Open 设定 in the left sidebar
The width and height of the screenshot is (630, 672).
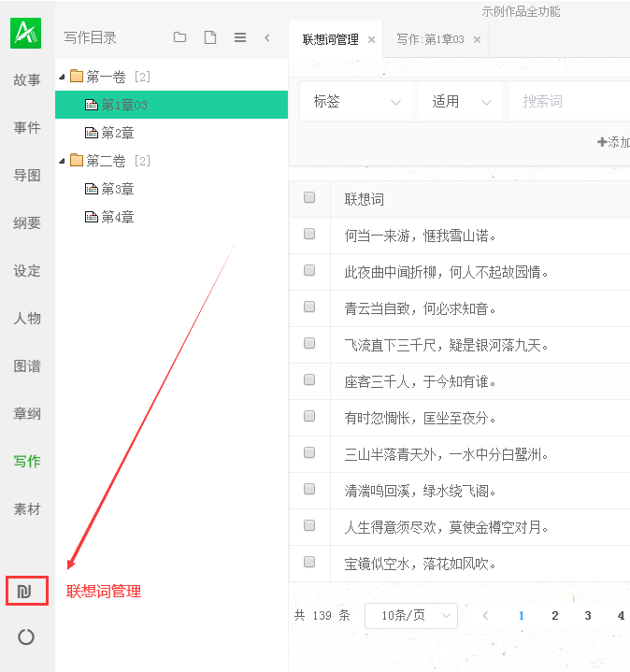(27, 270)
